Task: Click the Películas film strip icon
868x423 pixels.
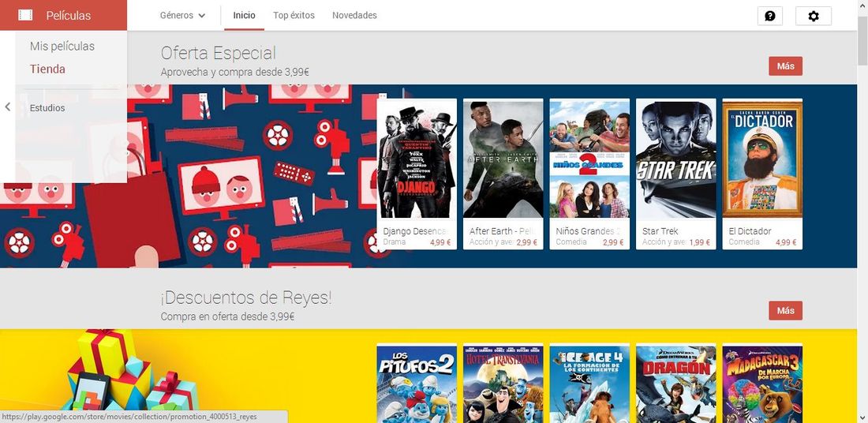Action: click(25, 15)
